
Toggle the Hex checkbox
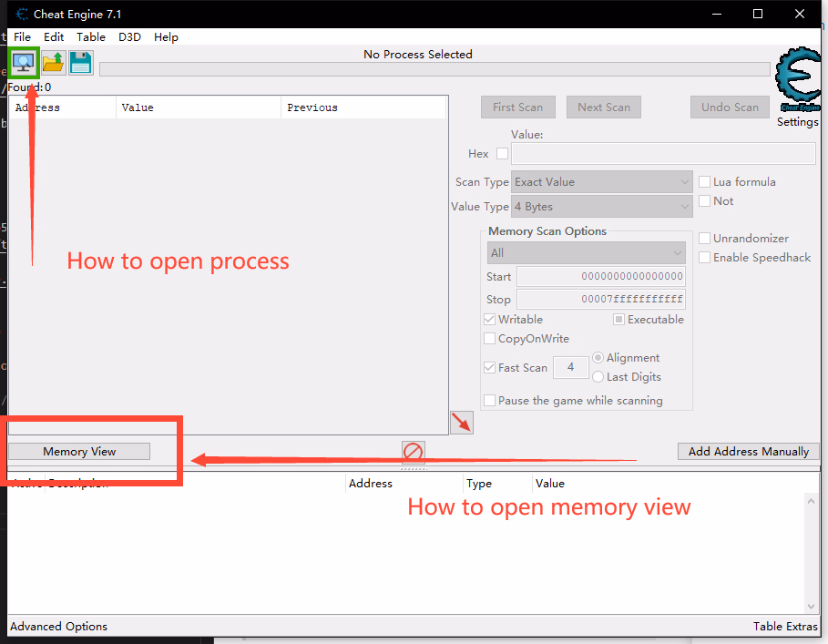pos(502,154)
